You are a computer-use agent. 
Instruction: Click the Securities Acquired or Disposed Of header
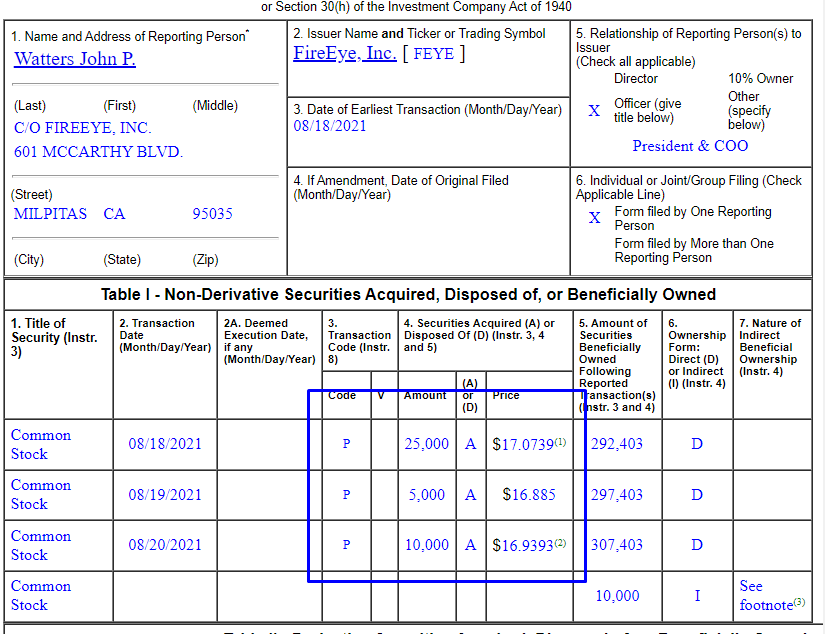(479, 335)
